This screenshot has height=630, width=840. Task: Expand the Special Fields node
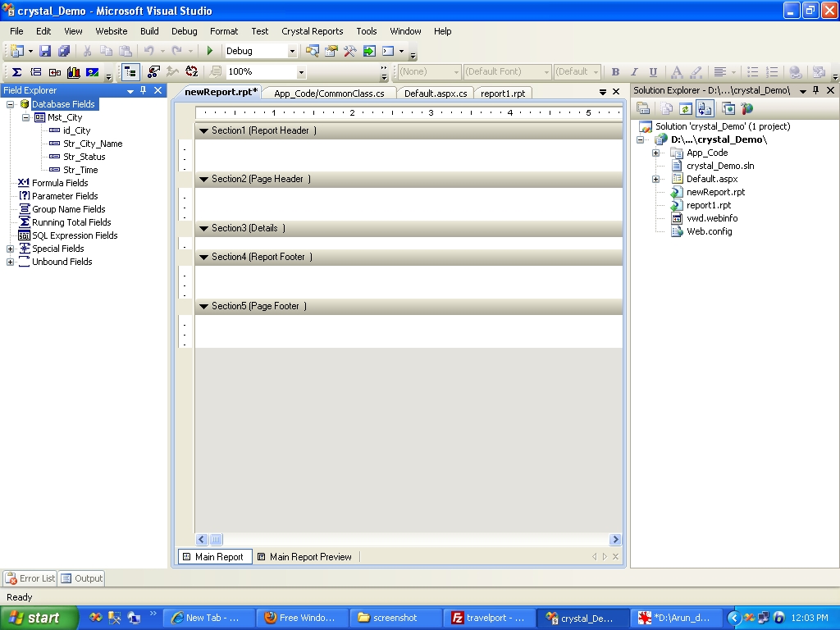coord(8,249)
